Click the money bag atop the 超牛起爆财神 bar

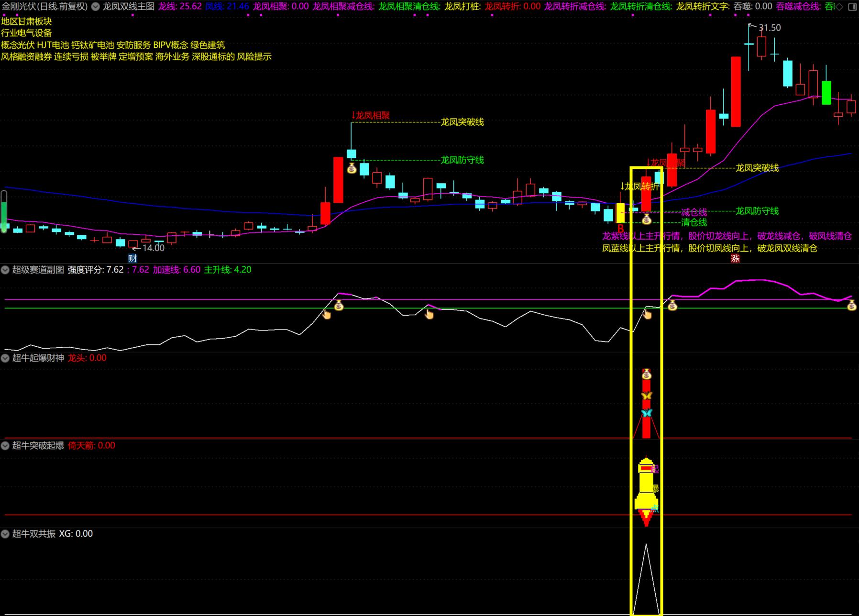pos(647,374)
